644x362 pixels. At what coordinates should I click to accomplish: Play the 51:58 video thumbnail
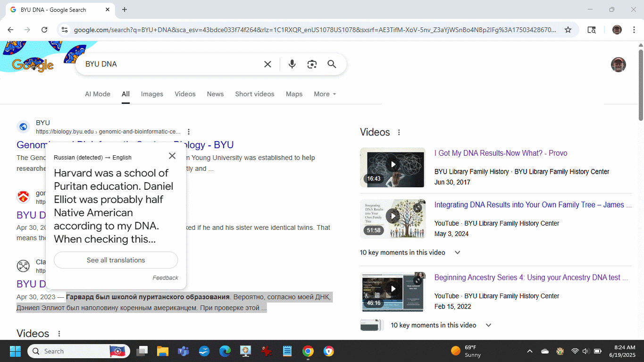tap(393, 219)
